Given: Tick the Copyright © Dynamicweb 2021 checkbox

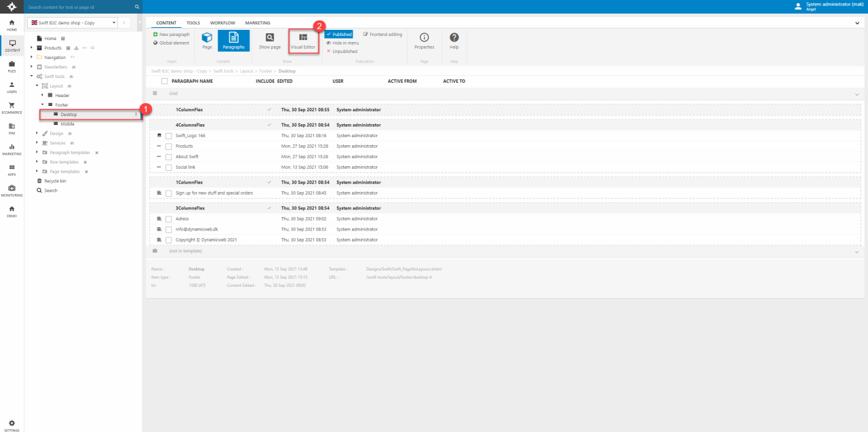Looking at the screenshot, I should coord(168,240).
